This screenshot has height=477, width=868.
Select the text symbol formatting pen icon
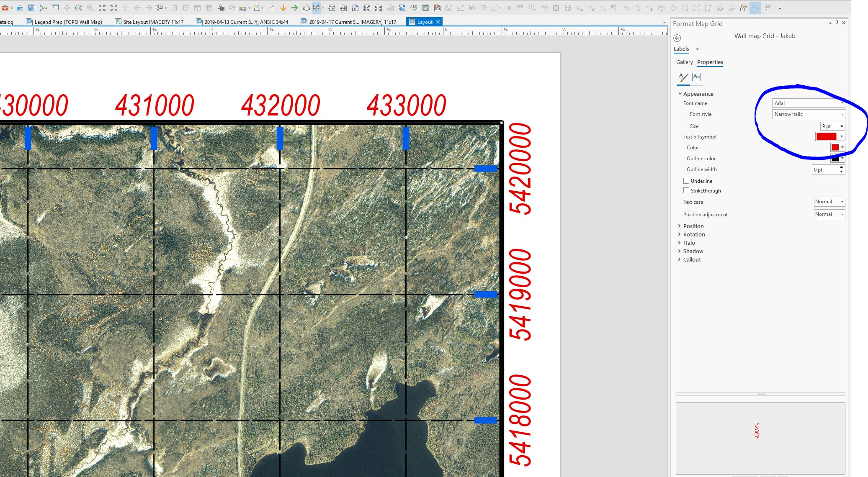point(683,77)
